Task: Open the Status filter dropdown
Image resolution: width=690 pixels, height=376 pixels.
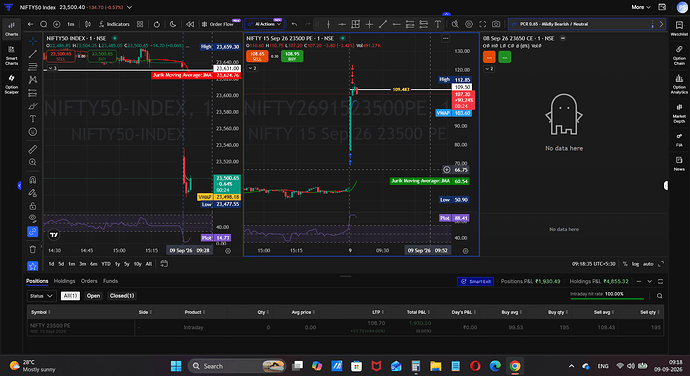Action: [41, 296]
